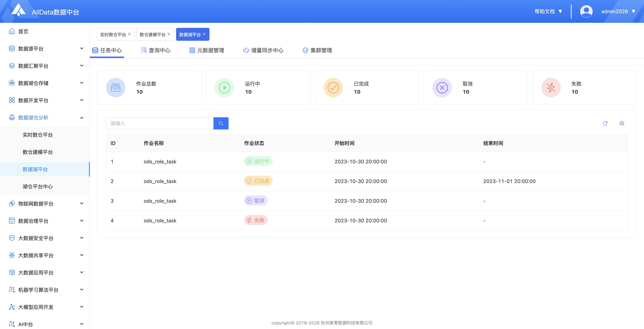The image size is (644, 329).
Task: Click the AI中台 sidebar icon
Action: (12, 324)
